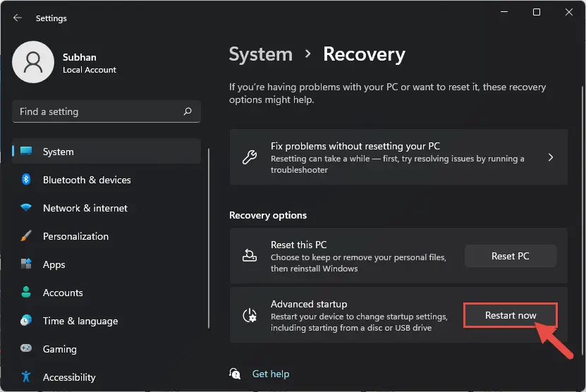The image size is (586, 392).
Task: Click the Apps grid icon in sidebar
Action: pyautogui.click(x=26, y=264)
